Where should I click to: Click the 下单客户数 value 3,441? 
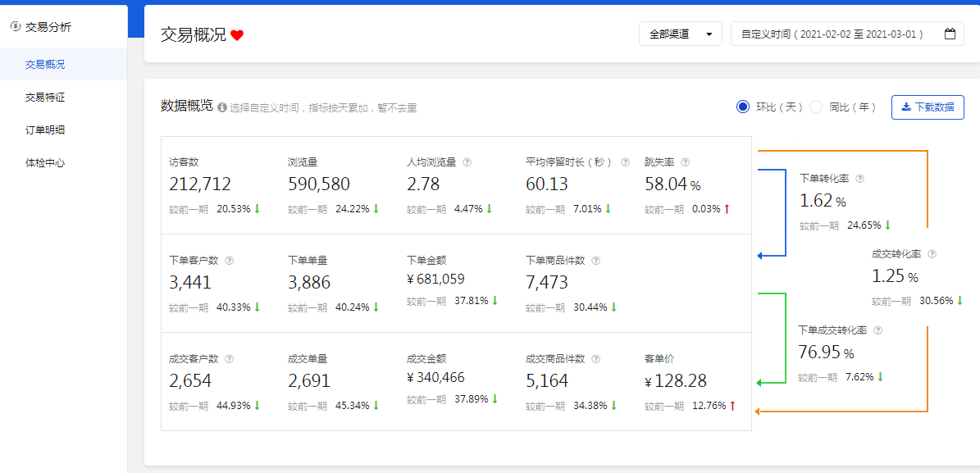click(x=190, y=283)
